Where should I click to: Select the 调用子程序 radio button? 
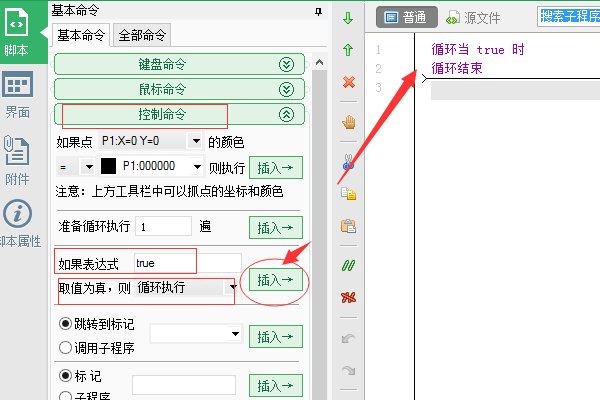65,348
